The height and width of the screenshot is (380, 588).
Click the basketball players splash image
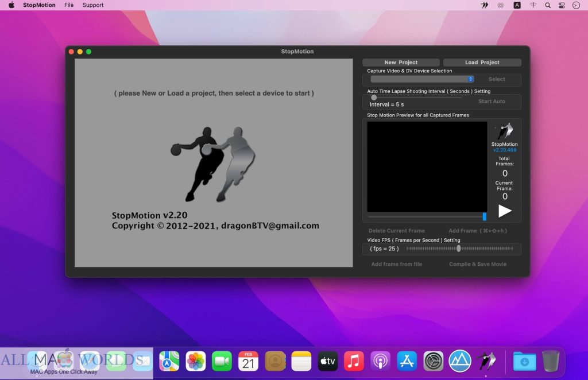[x=214, y=164]
